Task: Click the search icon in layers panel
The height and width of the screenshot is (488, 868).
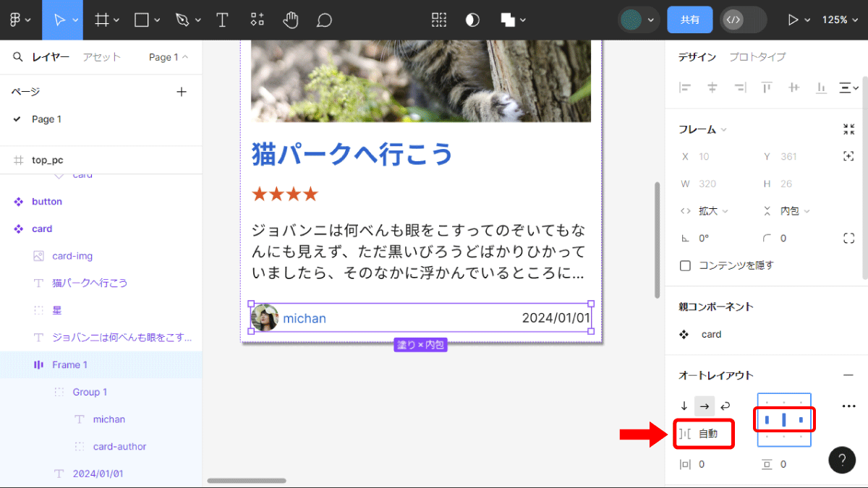Action: [x=17, y=57]
